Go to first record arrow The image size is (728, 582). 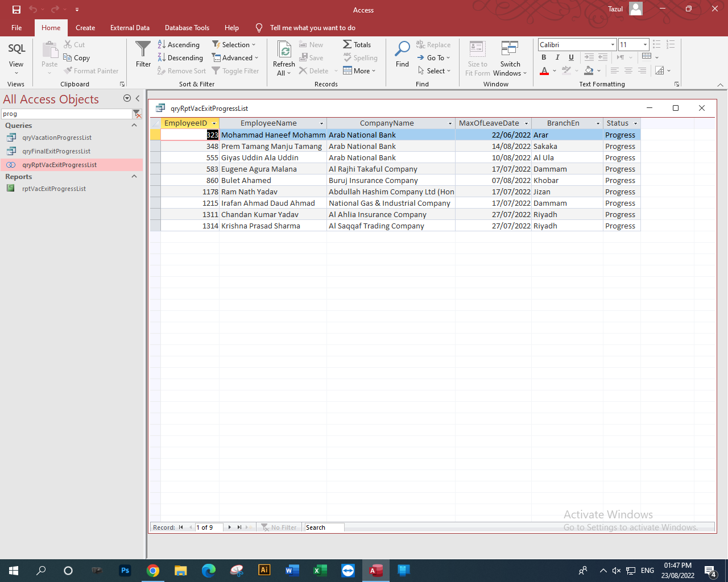pyautogui.click(x=181, y=527)
